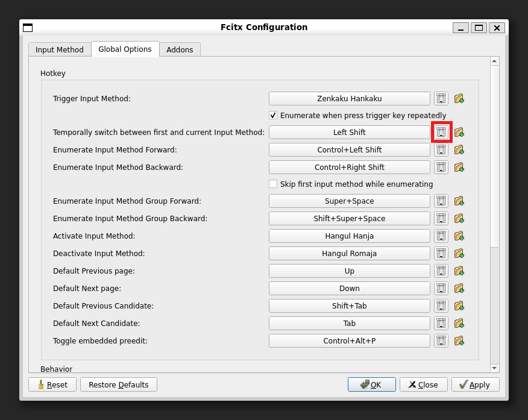Add second key for Toggle embedded preedit
The height and width of the screenshot is (420, 528).
pos(459,341)
